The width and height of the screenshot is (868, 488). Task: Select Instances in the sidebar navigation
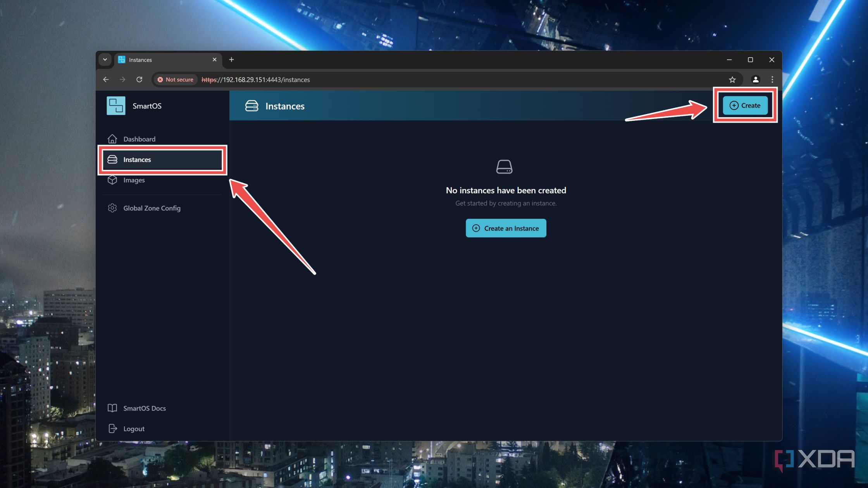137,160
